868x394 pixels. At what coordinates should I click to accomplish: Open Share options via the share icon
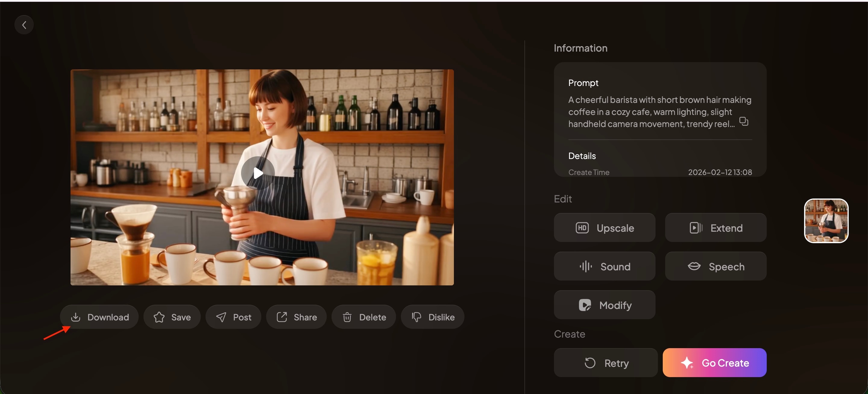point(296,317)
